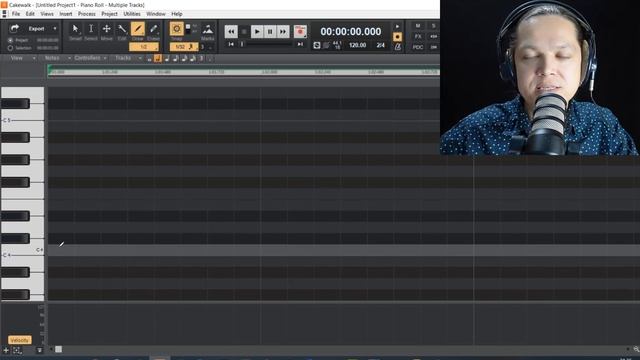Select the highlighted half note duration
The image size is (640, 360).
tap(158, 58)
